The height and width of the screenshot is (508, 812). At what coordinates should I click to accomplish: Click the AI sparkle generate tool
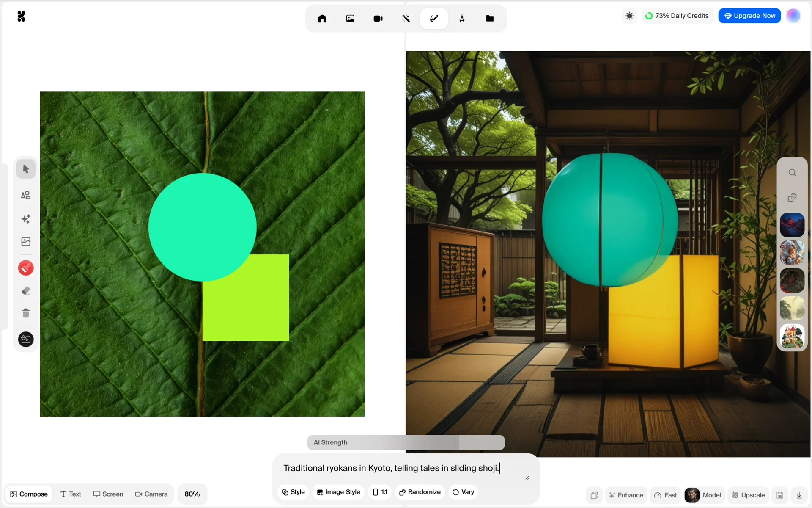(26, 219)
